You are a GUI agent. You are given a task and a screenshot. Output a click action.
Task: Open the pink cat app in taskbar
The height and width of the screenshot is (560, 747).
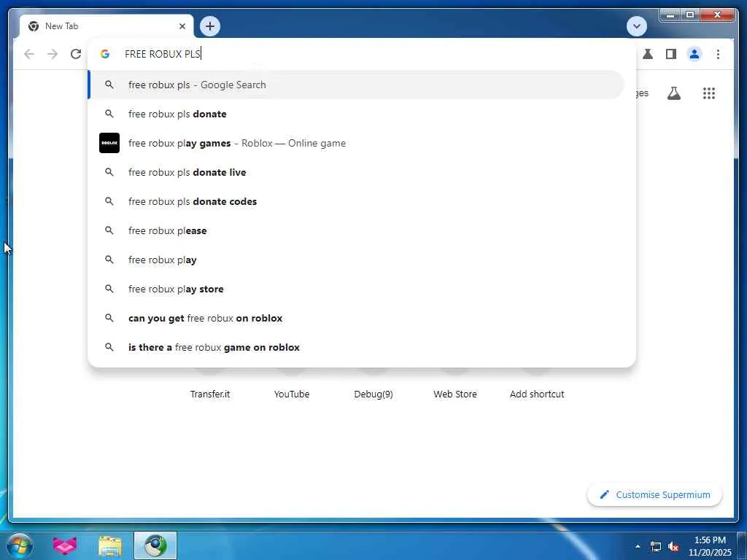(65, 545)
